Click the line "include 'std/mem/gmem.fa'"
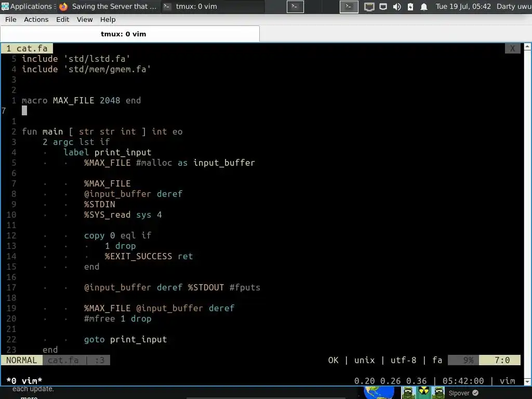Viewport: 532px width, 399px height. [86, 69]
